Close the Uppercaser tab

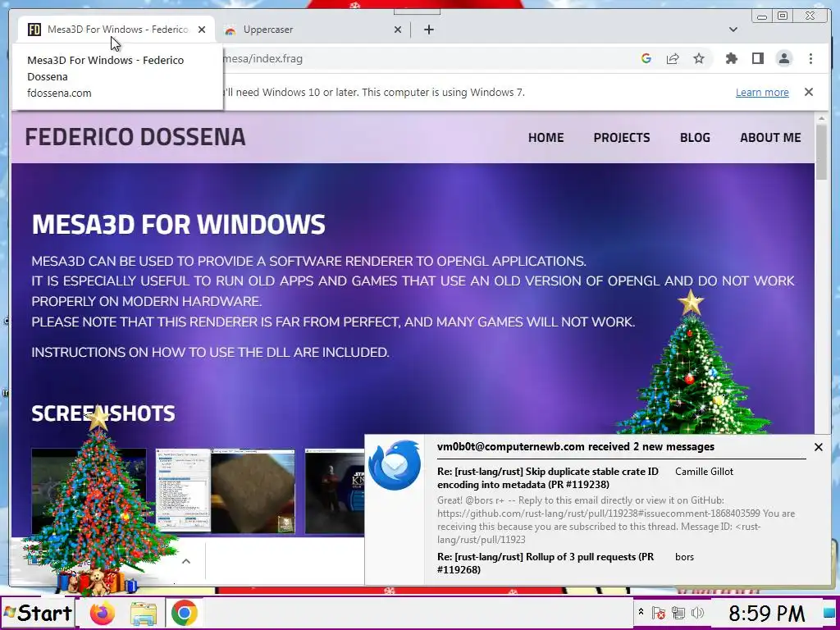(x=398, y=30)
